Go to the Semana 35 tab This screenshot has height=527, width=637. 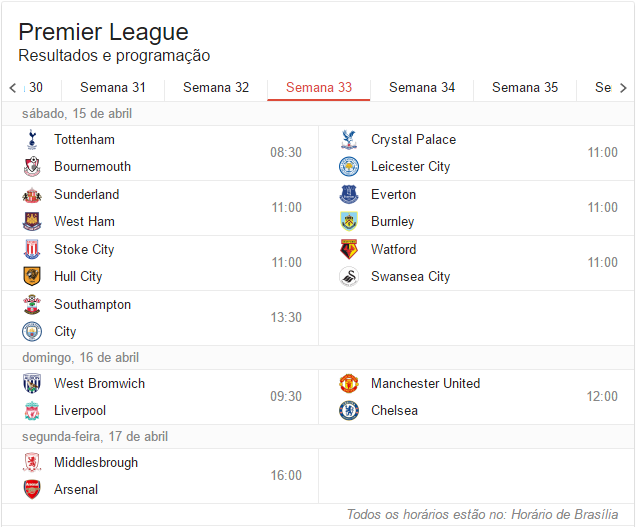coord(525,88)
